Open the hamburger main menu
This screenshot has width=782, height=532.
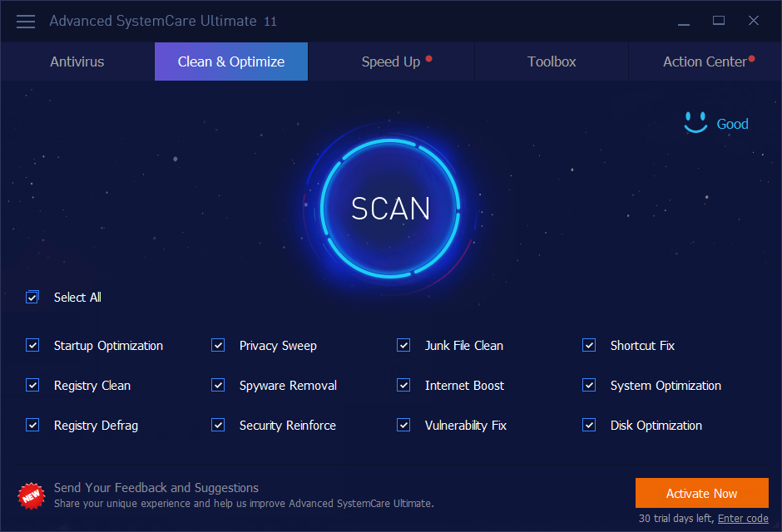pyautogui.click(x=26, y=21)
